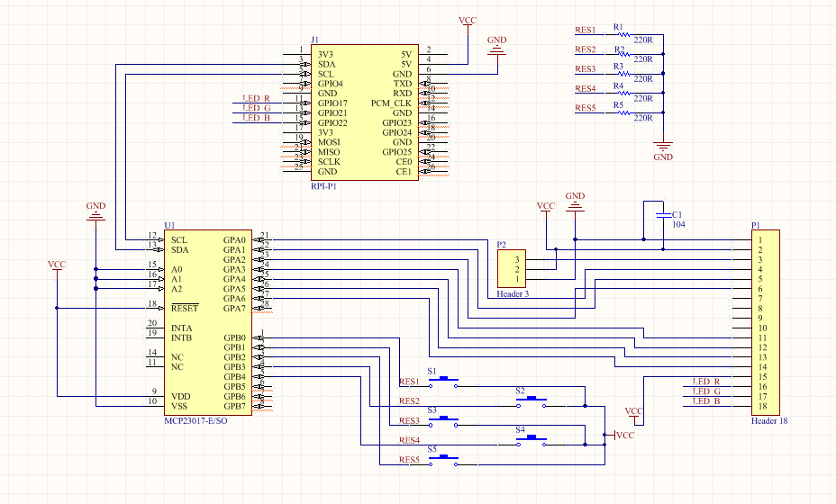Select the 220R value text of R3
Screen dimensions: 836x504
click(642, 78)
